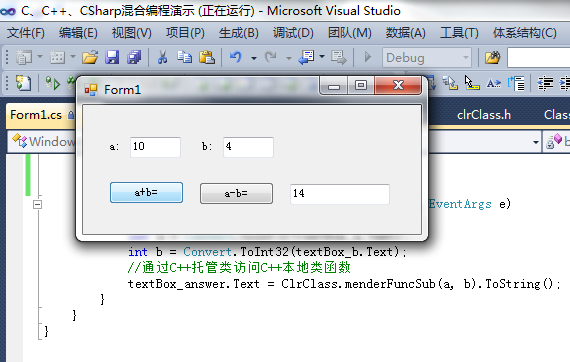Open the Debug configuration combo box
570x362 pixels.
coord(427,57)
